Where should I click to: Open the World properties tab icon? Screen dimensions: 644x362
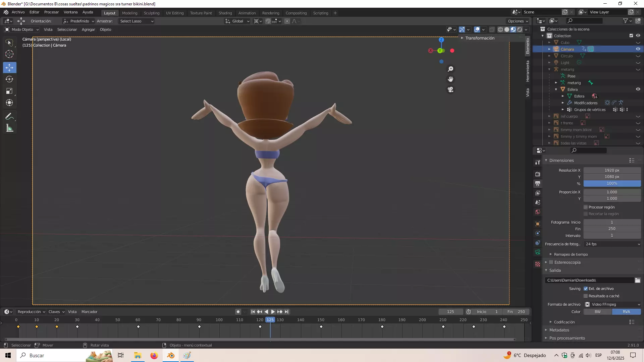538,212
